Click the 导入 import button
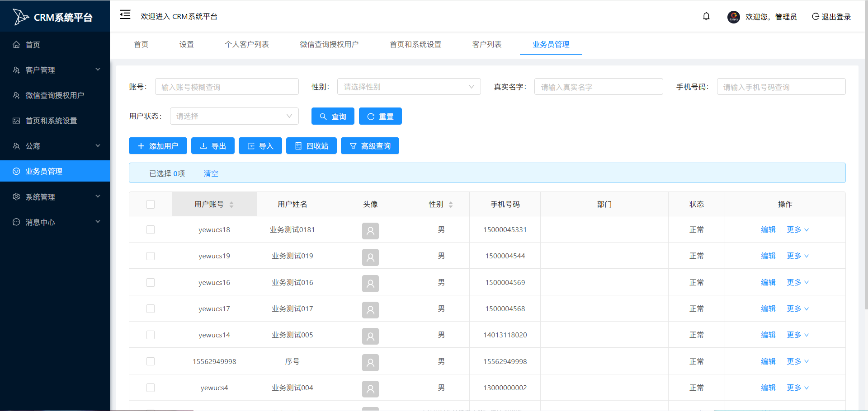The height and width of the screenshot is (411, 868). 260,146
